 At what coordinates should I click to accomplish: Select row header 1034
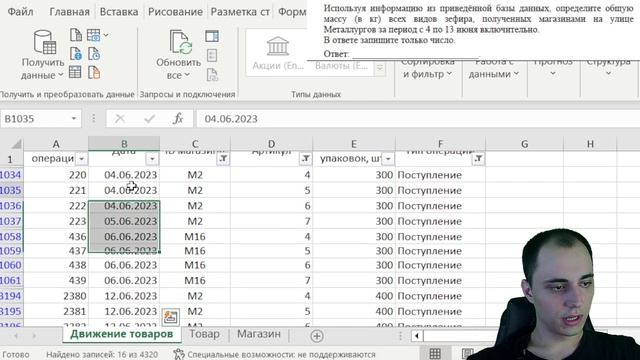tap(11, 175)
